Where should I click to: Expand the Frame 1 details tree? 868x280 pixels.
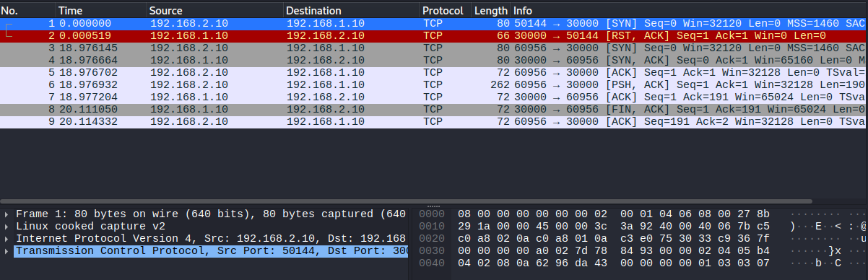tap(6, 214)
